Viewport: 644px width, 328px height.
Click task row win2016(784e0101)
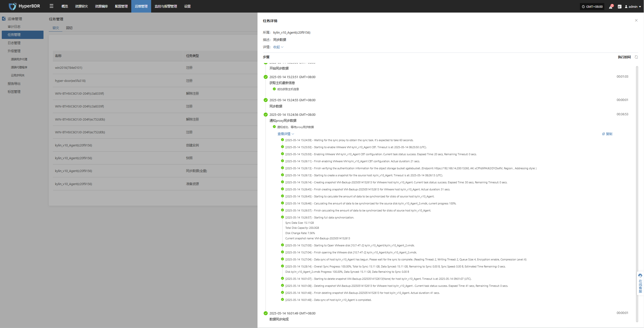click(x=155, y=68)
